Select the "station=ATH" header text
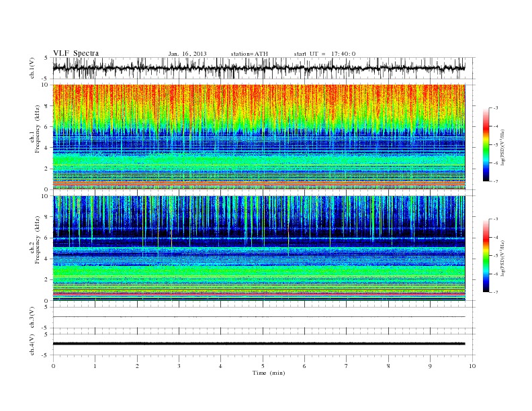532x411 pixels. tap(249, 54)
